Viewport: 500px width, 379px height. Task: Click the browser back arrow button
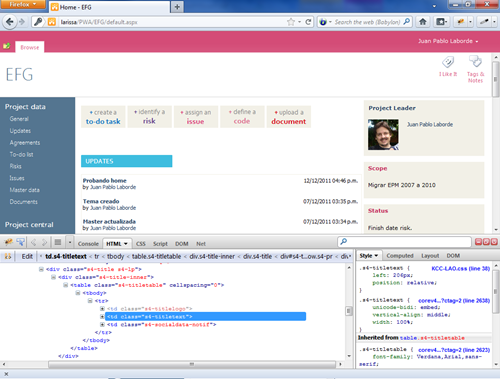[x=9, y=22]
